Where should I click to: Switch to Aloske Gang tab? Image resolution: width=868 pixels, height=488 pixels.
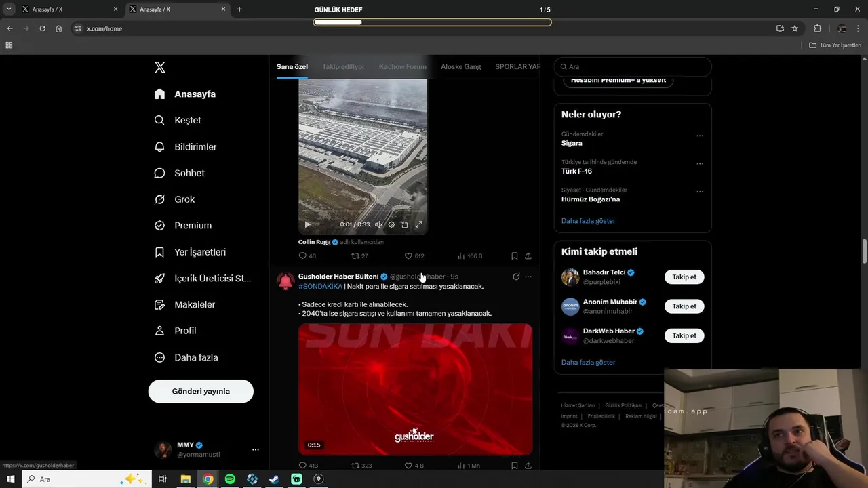click(460, 67)
